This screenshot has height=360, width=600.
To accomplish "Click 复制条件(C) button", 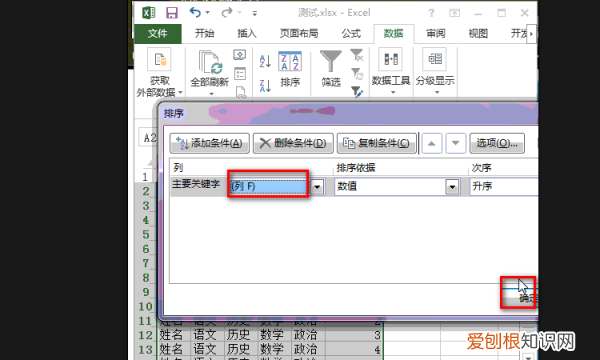I will click(377, 143).
